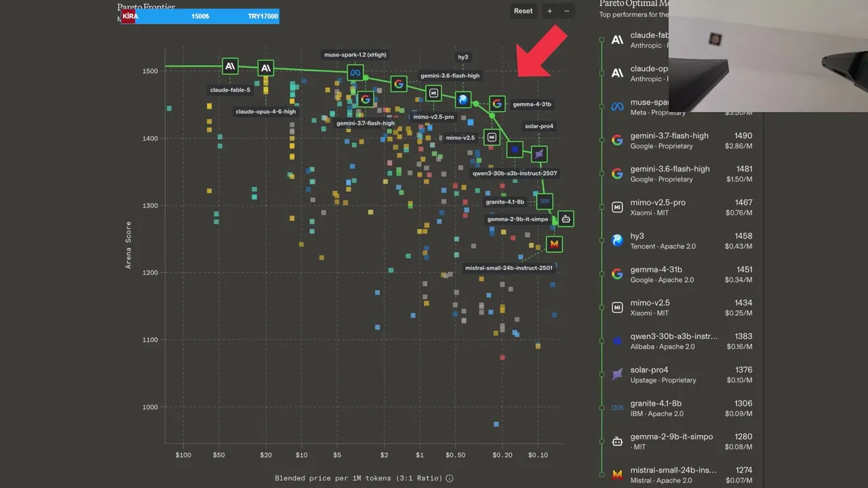Click the mimo-v2.5-pro label on the chart
The height and width of the screenshot is (488, 868).
(x=433, y=117)
